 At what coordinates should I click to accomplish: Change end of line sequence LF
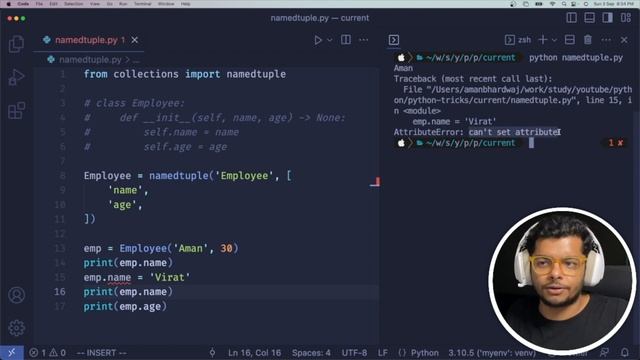[382, 353]
